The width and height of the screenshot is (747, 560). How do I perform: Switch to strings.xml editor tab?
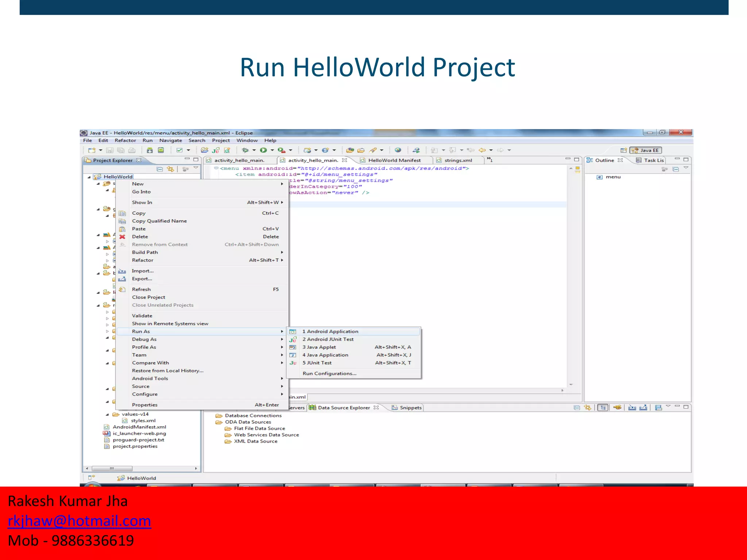(x=458, y=160)
